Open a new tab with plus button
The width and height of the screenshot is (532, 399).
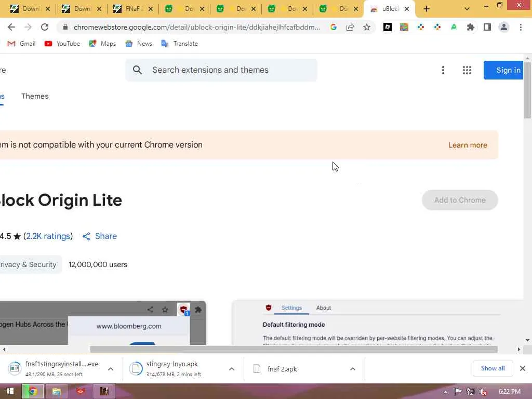pos(427,9)
